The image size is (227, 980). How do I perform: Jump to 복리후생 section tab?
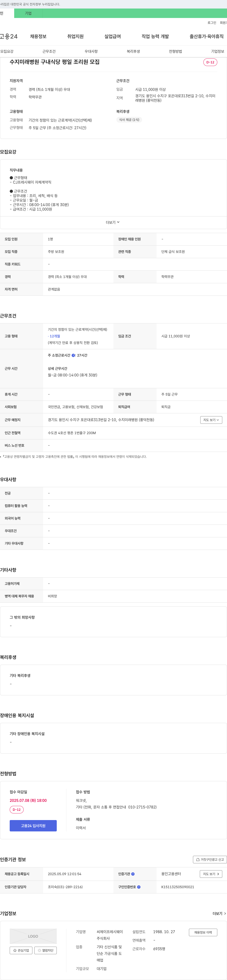coord(133,51)
